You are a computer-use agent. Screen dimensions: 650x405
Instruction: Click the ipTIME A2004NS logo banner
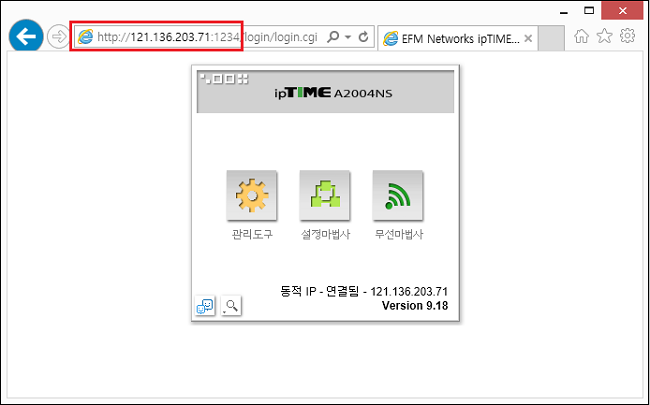coord(325,92)
